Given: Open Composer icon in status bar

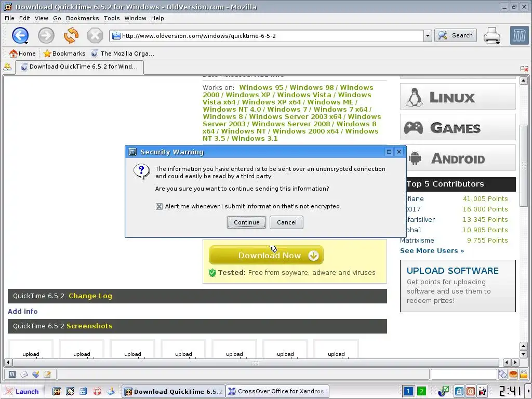Looking at the screenshot, I should coord(36,374).
